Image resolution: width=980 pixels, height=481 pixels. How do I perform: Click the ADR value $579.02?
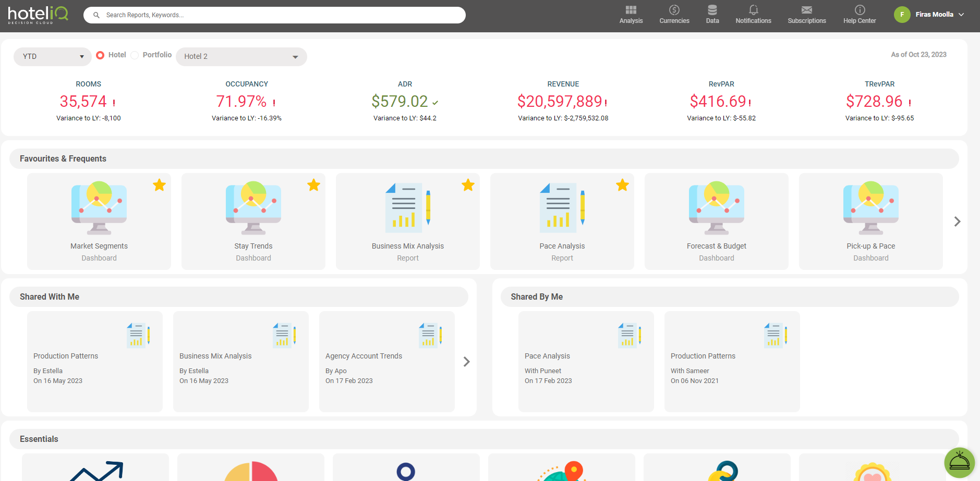[x=400, y=101]
